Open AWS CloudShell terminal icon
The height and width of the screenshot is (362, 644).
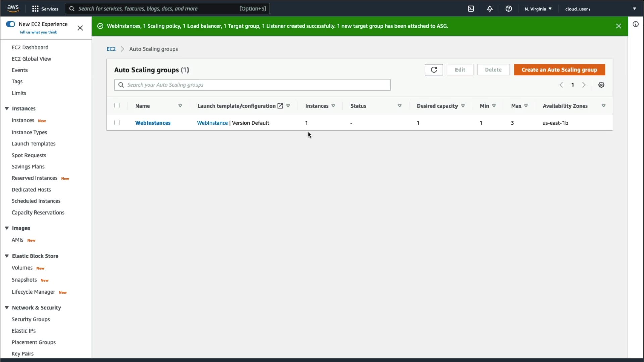471,9
